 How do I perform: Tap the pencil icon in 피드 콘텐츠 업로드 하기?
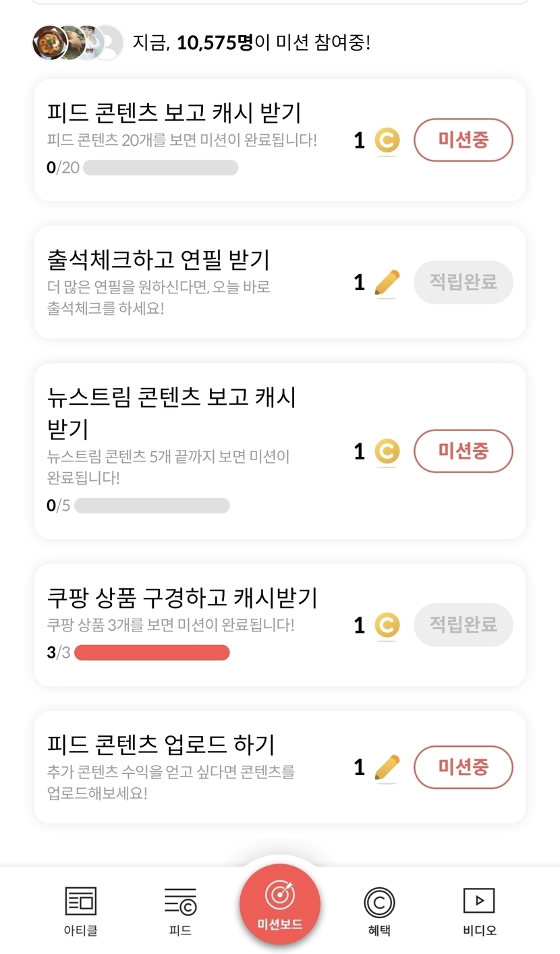tap(387, 768)
